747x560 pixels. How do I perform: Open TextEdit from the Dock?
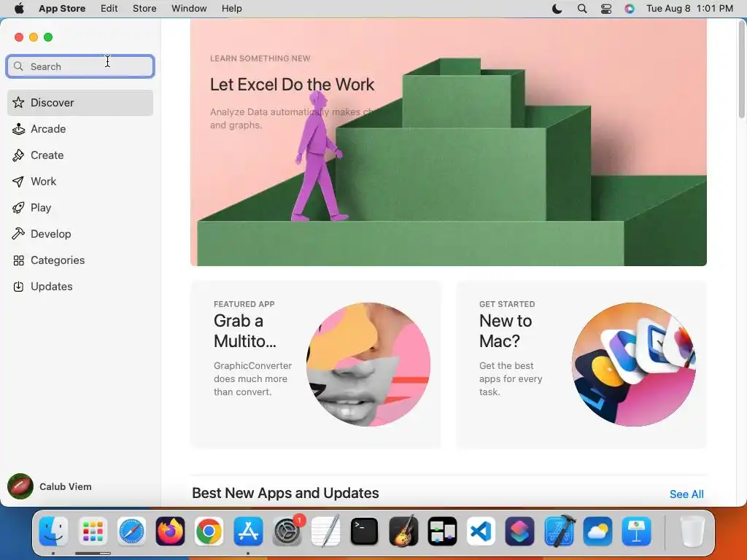[x=326, y=531]
